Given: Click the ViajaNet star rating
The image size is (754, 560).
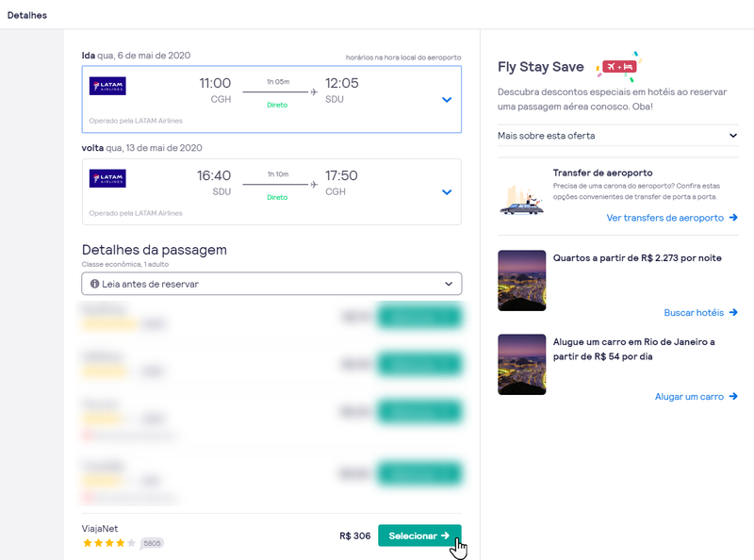Looking at the screenshot, I should click(x=108, y=543).
